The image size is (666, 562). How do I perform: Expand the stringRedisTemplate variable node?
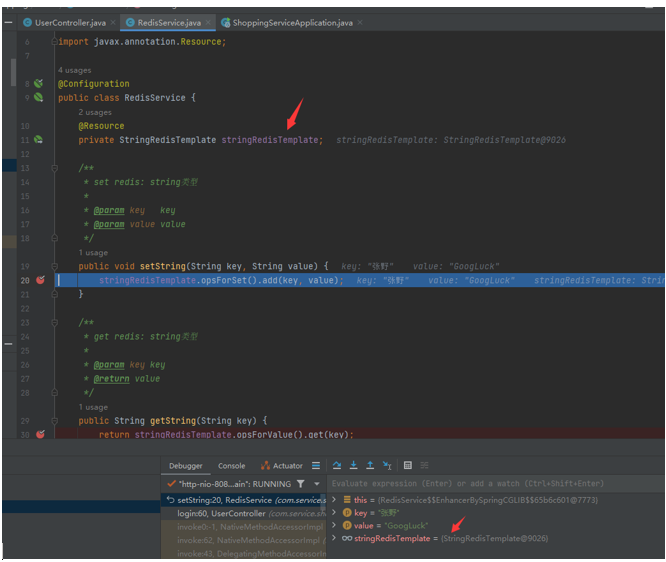334,538
